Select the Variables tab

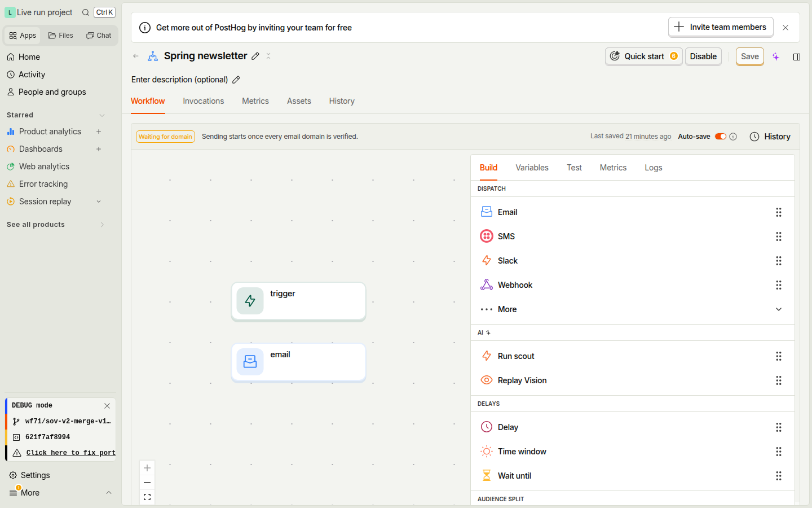click(532, 168)
